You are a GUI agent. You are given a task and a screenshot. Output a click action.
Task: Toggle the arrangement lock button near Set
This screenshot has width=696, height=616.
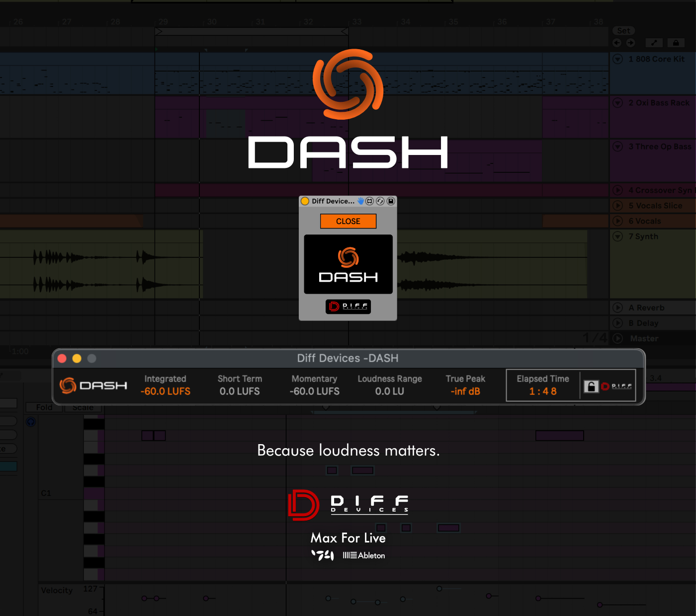[676, 43]
